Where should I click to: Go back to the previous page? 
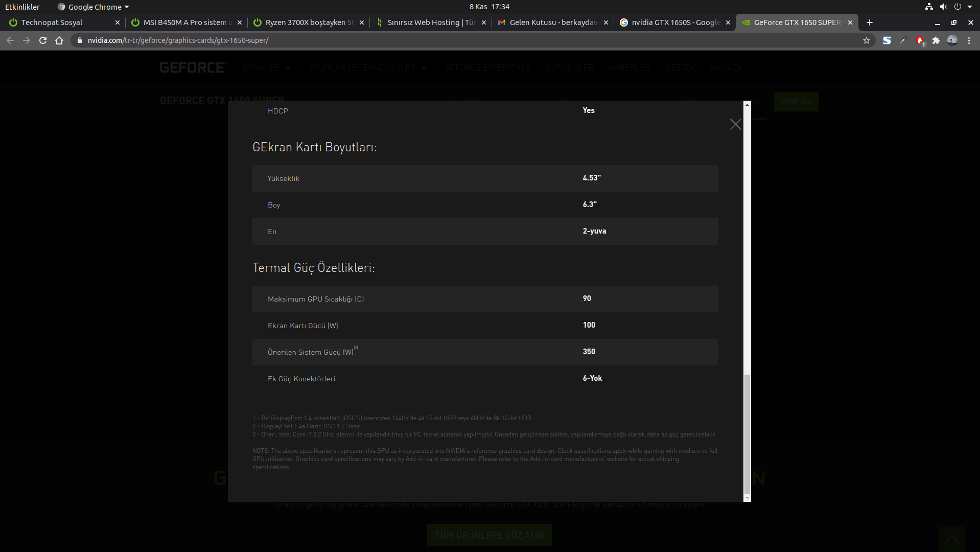tap(10, 40)
